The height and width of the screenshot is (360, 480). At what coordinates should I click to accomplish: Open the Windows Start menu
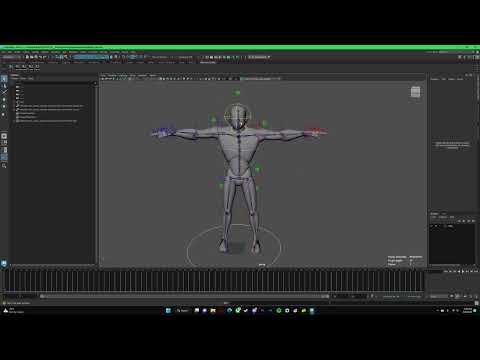point(168,310)
